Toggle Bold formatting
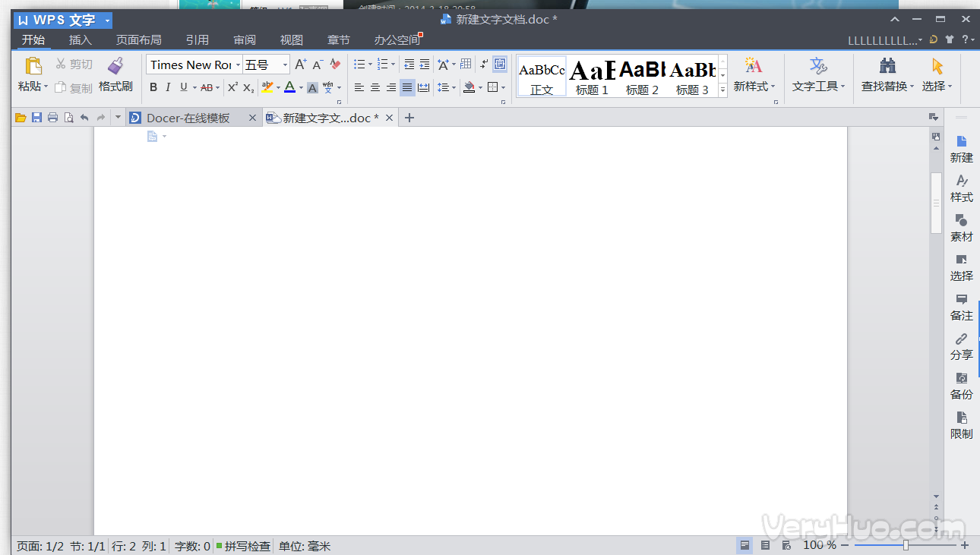 (x=153, y=87)
